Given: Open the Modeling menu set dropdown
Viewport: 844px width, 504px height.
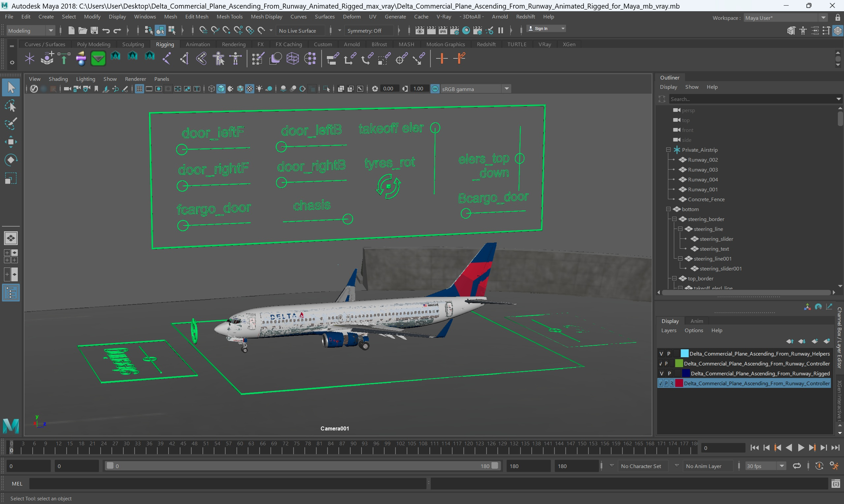Looking at the screenshot, I should point(31,31).
